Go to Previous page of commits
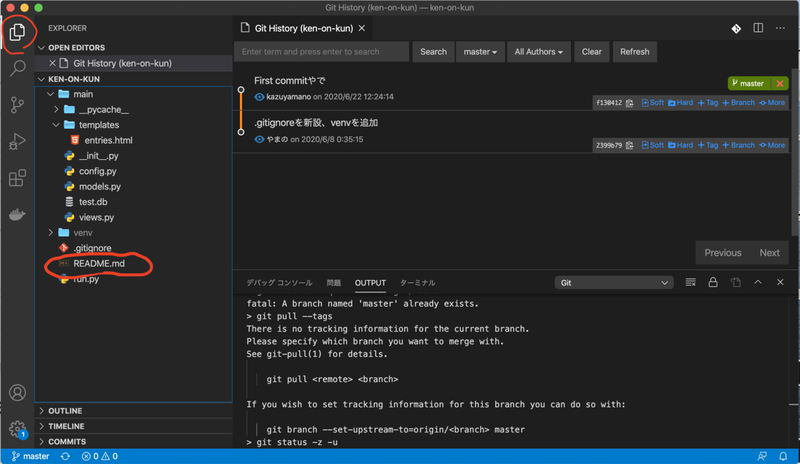This screenshot has width=800, height=464. [722, 253]
